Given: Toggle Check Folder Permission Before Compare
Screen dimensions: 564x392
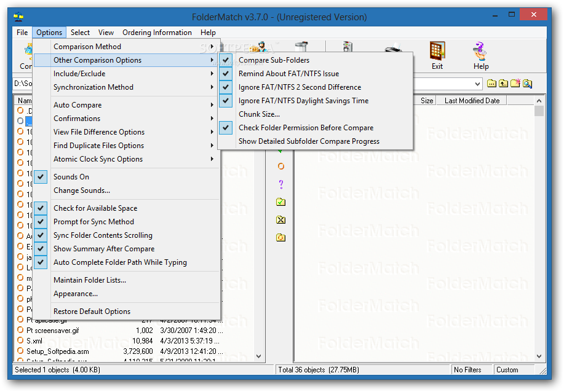Looking at the screenshot, I should [x=316, y=128].
